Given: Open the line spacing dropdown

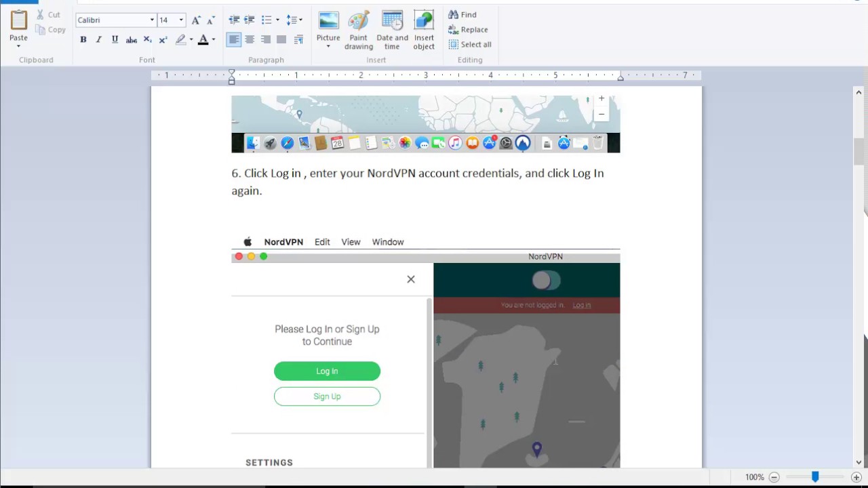Looking at the screenshot, I should [x=294, y=20].
